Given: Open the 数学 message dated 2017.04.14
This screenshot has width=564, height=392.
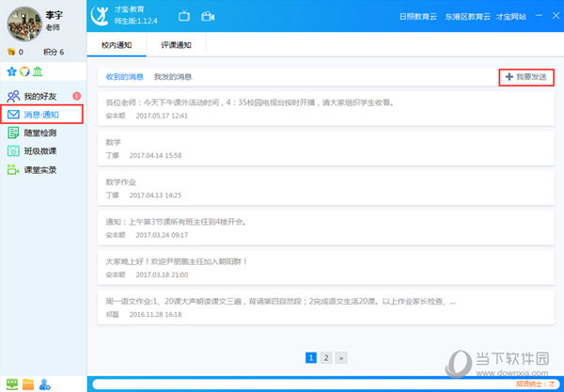Looking at the screenshot, I should tap(326, 149).
